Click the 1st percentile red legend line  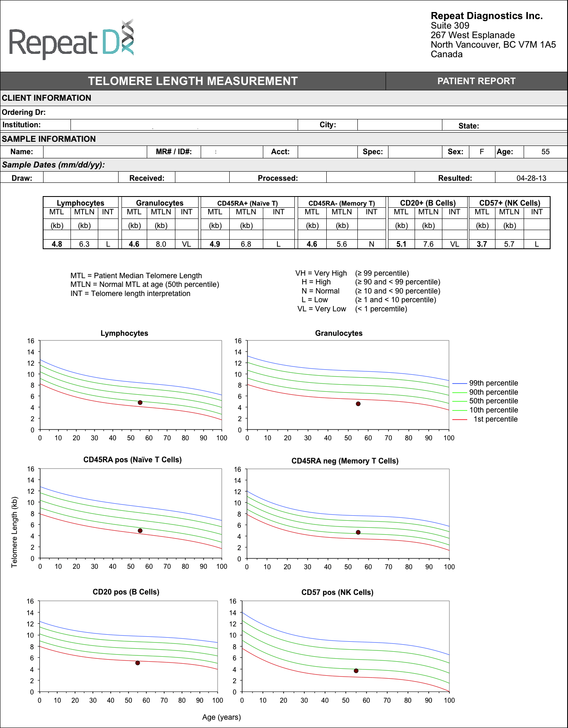pyautogui.click(x=460, y=420)
